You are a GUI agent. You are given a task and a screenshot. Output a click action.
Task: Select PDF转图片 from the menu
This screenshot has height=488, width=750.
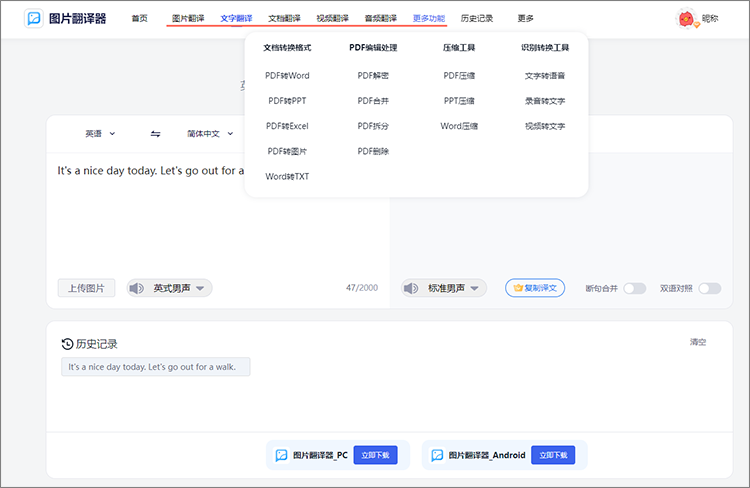pos(287,152)
